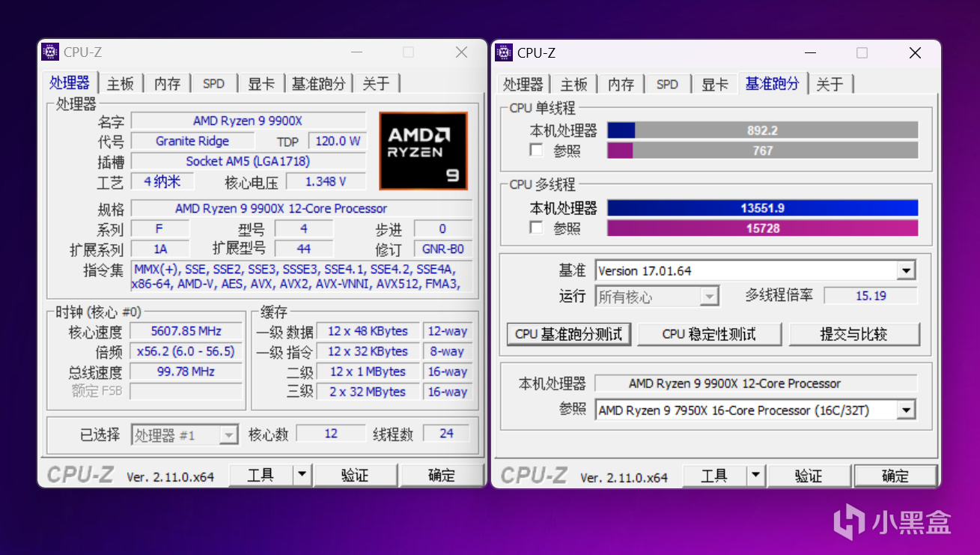Click the 代号 value Granite Ridge
Screen dimensions: 980x555
click(192, 141)
